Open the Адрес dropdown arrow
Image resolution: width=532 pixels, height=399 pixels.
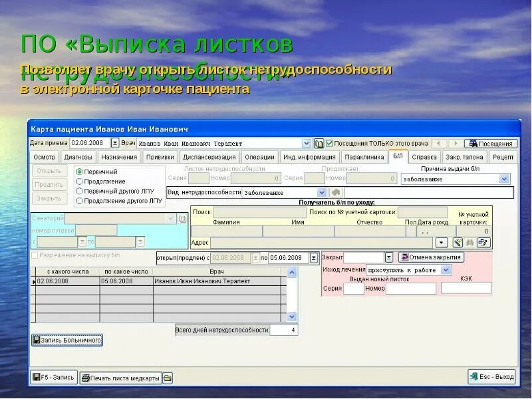click(442, 243)
